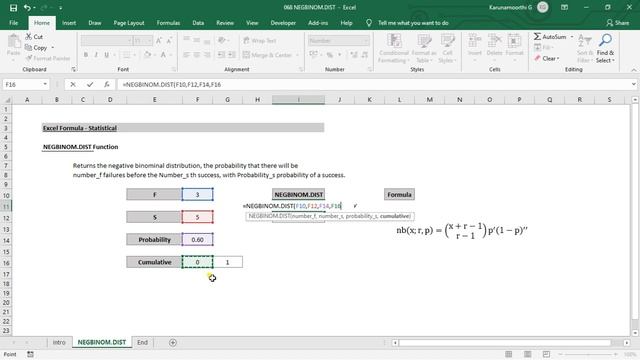This screenshot has width=640, height=360.
Task: Click the Name Box showing F16
Action: pyautogui.click(x=22, y=84)
